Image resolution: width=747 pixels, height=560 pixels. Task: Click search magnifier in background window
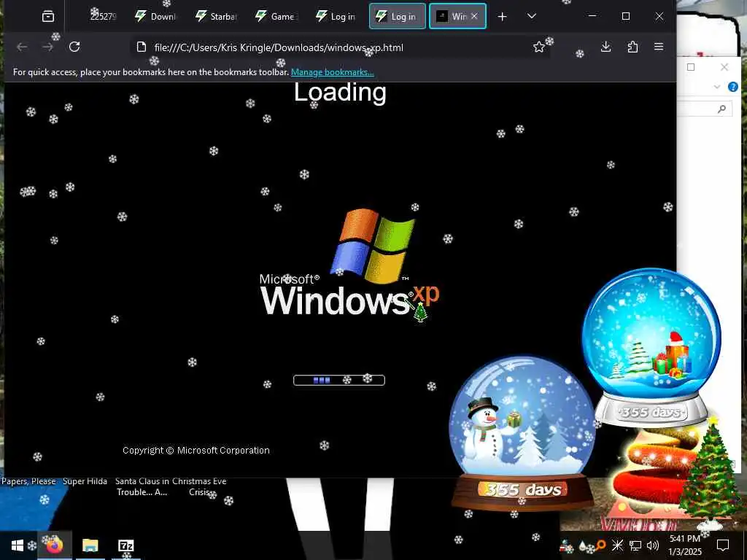pos(721,109)
